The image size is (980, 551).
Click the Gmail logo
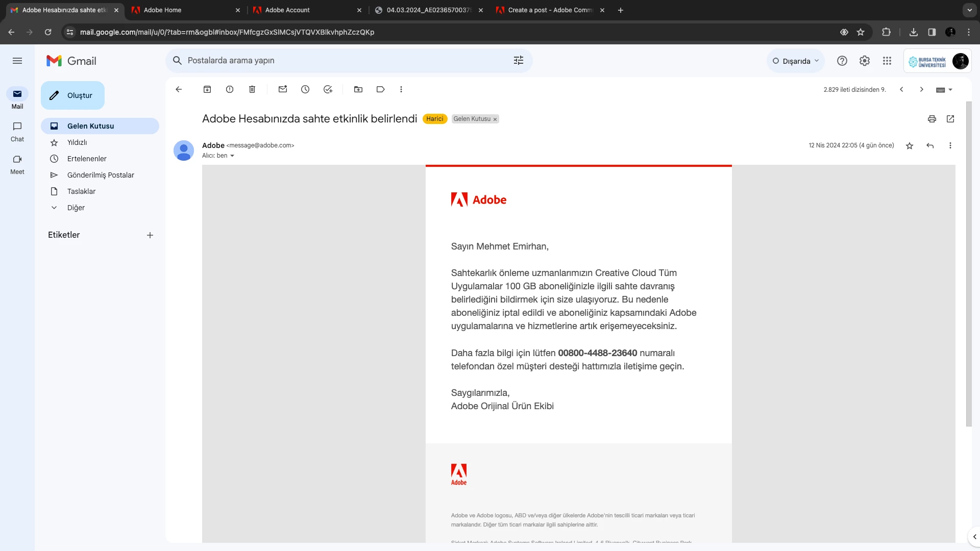(x=71, y=61)
